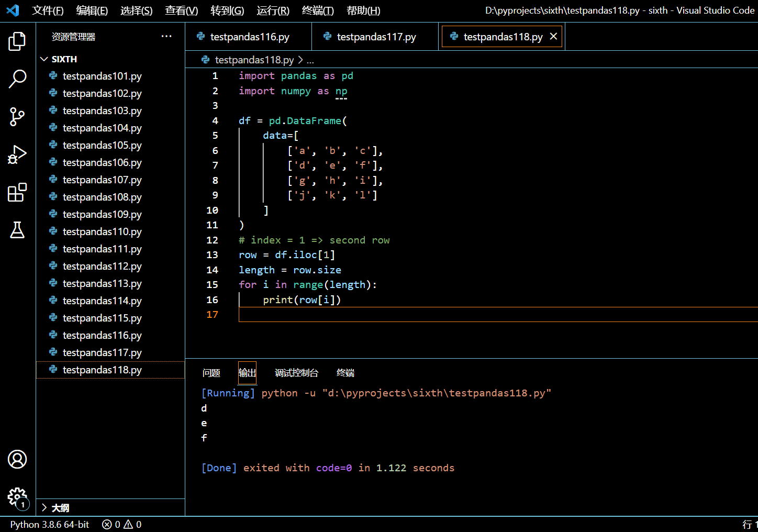Open the Search view icon
The width and height of the screenshot is (758, 532).
tap(17, 79)
